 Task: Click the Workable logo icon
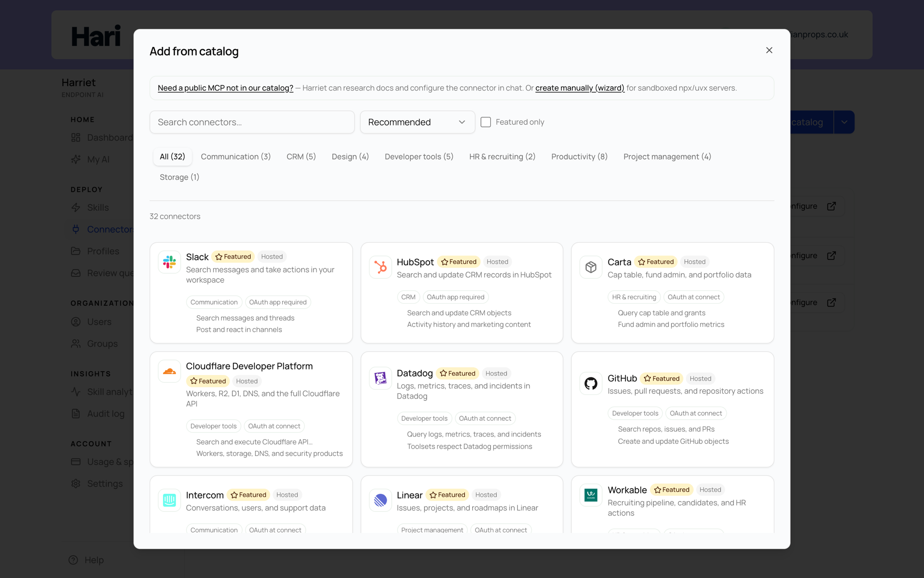(x=591, y=495)
